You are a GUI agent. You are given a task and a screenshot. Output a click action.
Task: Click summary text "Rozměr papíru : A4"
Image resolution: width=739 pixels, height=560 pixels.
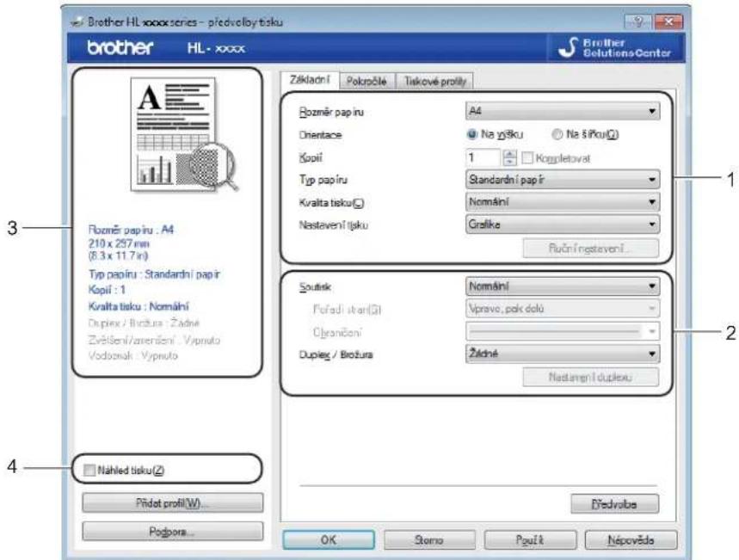(x=131, y=230)
